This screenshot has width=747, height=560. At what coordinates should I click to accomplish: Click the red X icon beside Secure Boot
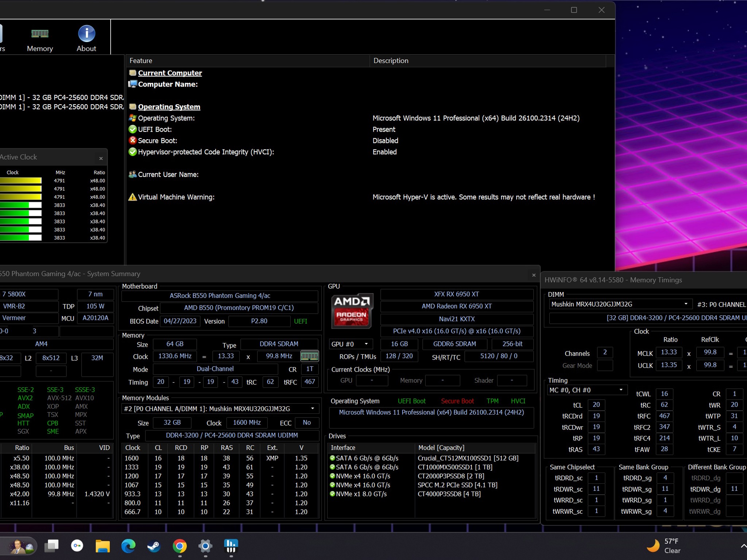pyautogui.click(x=133, y=140)
